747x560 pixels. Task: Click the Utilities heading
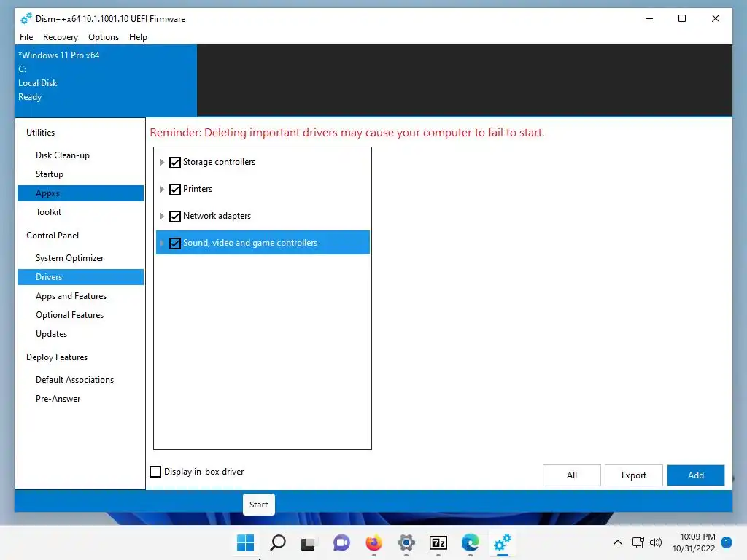41,133
